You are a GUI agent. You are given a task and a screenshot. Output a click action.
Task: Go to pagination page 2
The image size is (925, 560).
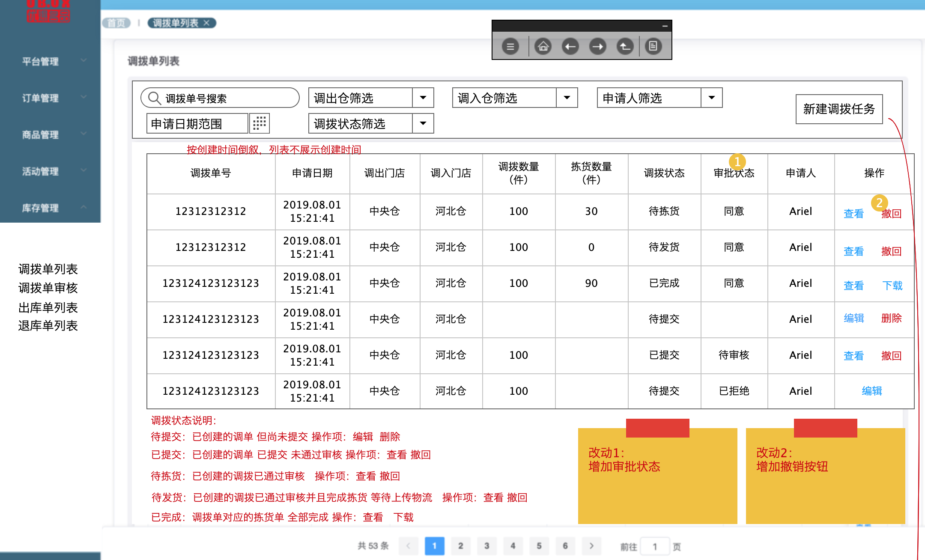[x=460, y=546]
